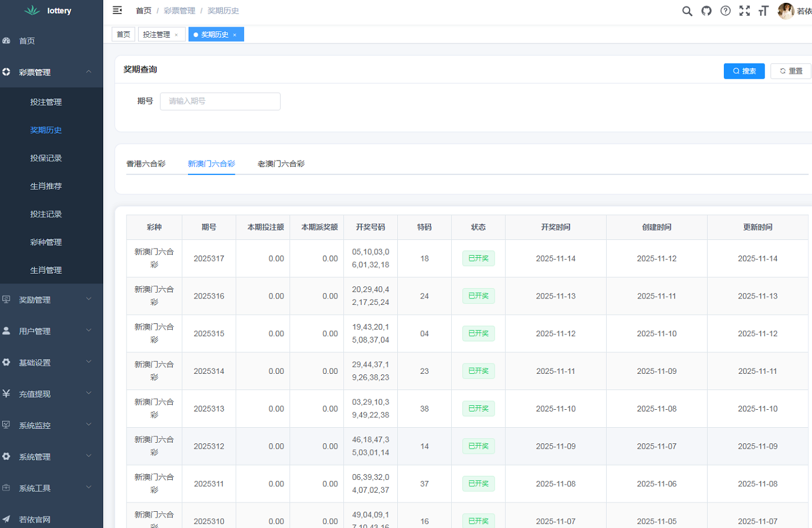Click the 已开奖 status badge for 2025317
This screenshot has width=812, height=528.
[478, 258]
